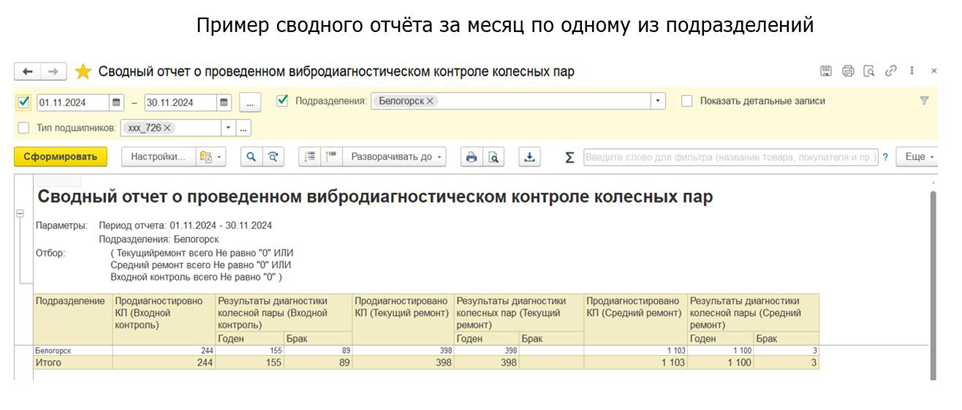Open the Разворачивать до dropdown
The height and width of the screenshot is (410, 962).
(x=394, y=157)
